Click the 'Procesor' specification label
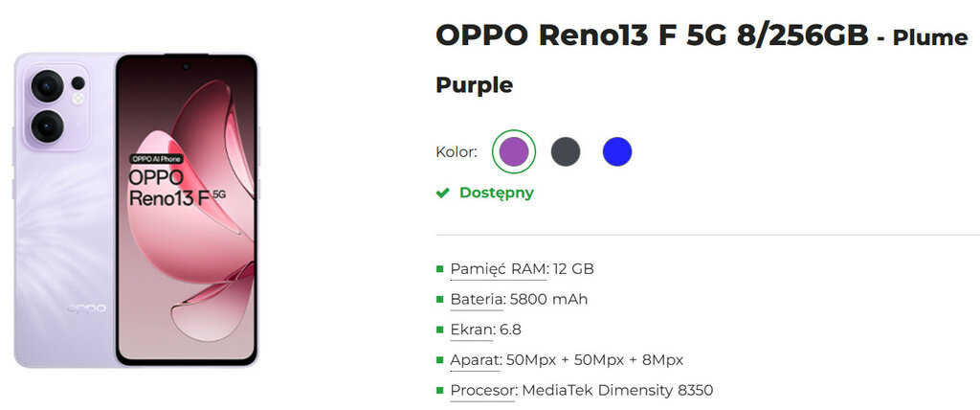The width and height of the screenshot is (980, 410). [x=484, y=391]
